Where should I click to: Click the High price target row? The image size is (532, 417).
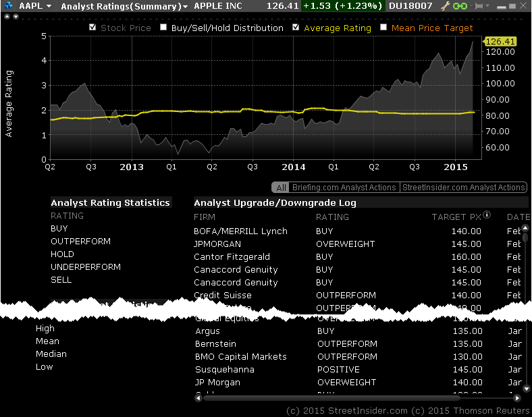[45, 329]
